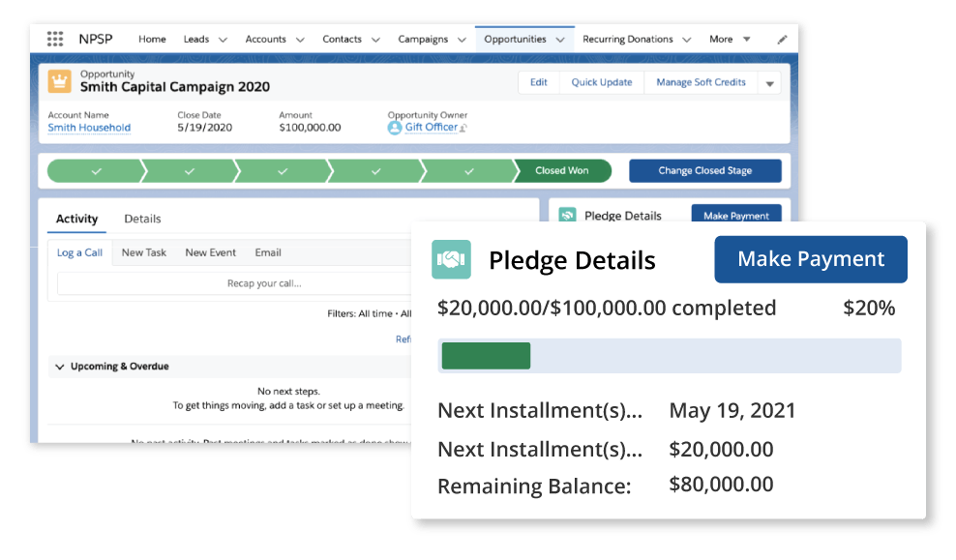Open the Campaigns tab
This screenshot has width=956, height=560.
[x=423, y=39]
